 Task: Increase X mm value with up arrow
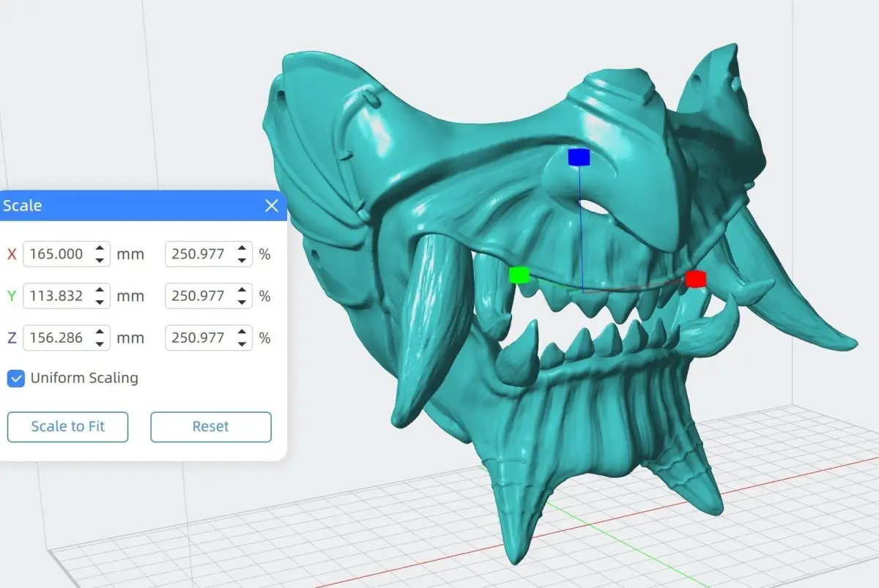coord(100,248)
